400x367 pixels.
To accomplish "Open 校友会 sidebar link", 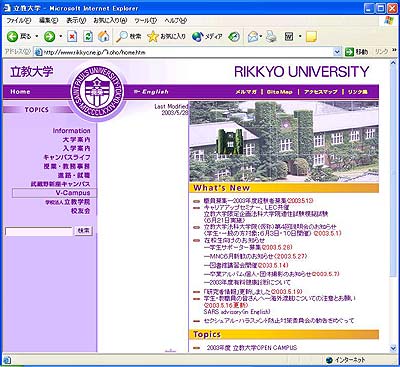I will pyautogui.click(x=80, y=211).
